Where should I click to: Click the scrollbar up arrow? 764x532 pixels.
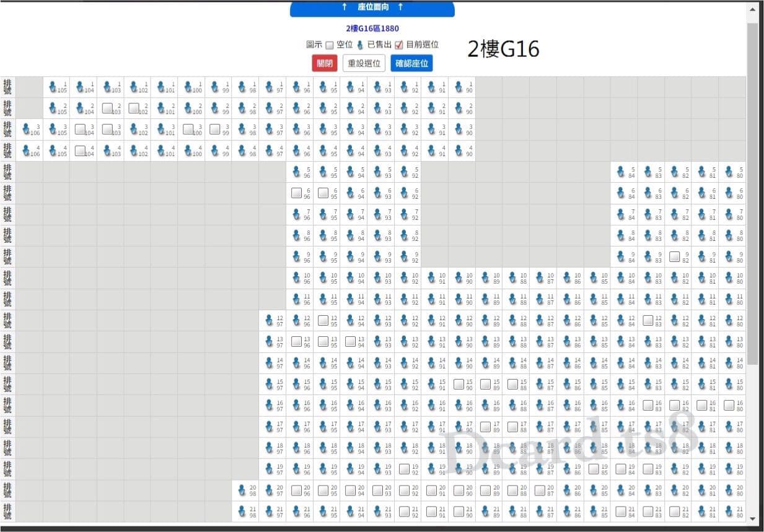(753, 9)
